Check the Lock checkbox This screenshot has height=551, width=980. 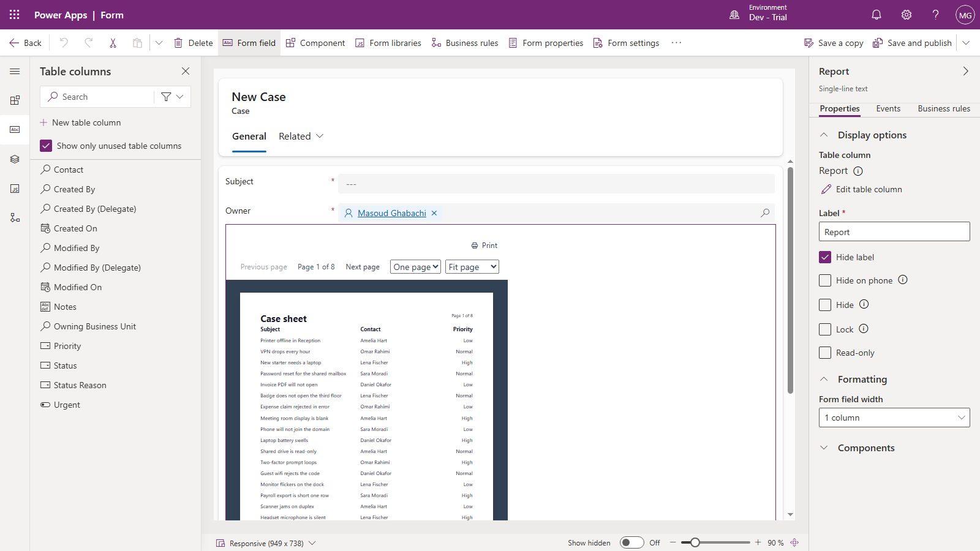[x=825, y=329]
